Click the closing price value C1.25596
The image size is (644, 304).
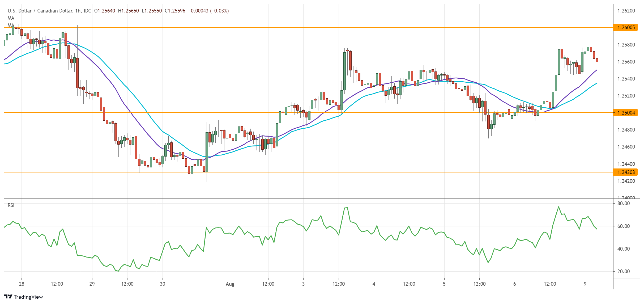coord(175,11)
